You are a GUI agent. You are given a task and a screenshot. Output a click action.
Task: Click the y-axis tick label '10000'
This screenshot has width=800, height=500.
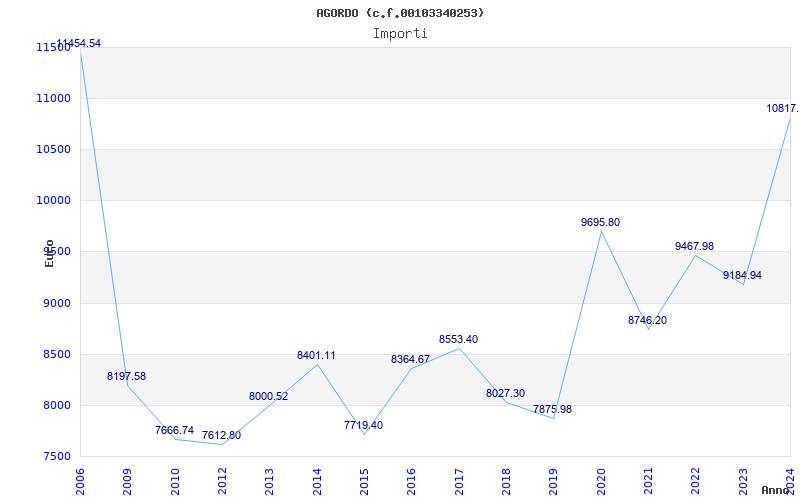coord(53,201)
